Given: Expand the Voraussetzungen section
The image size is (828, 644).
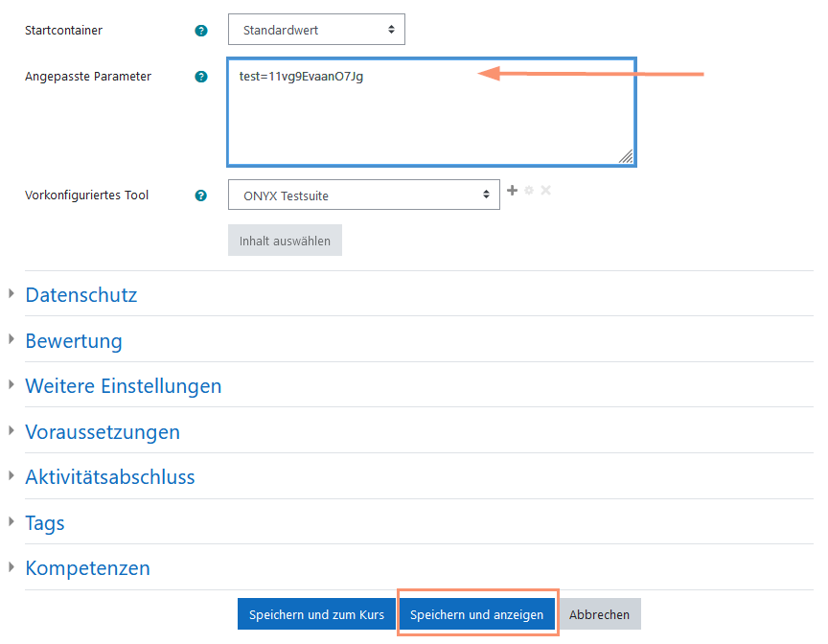Looking at the screenshot, I should 103,431.
